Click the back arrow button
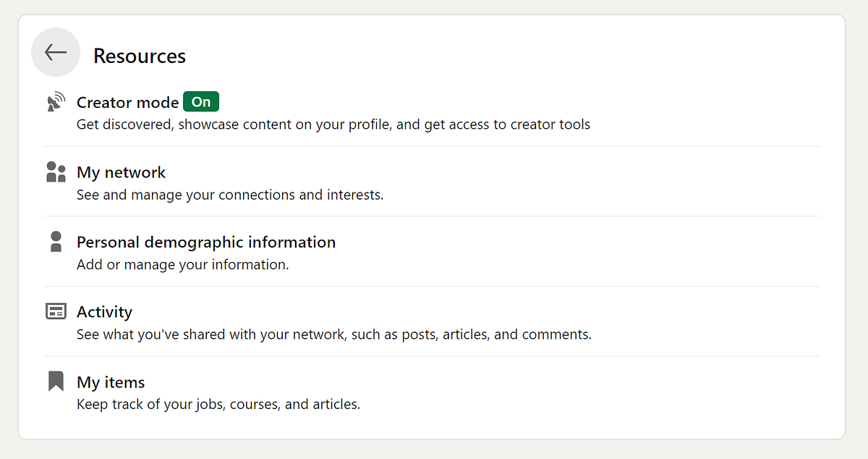868x459 pixels. (x=56, y=52)
